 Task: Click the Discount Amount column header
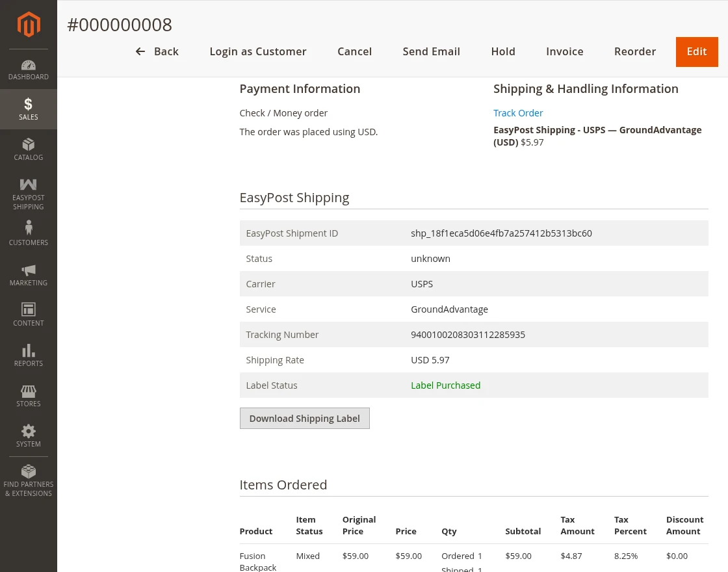(684, 525)
